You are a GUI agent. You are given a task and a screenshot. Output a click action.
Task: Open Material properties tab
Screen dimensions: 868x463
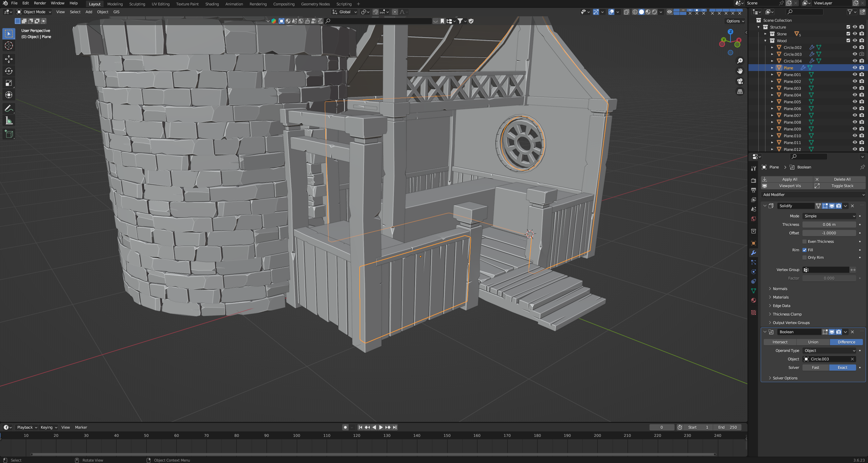pyautogui.click(x=754, y=300)
